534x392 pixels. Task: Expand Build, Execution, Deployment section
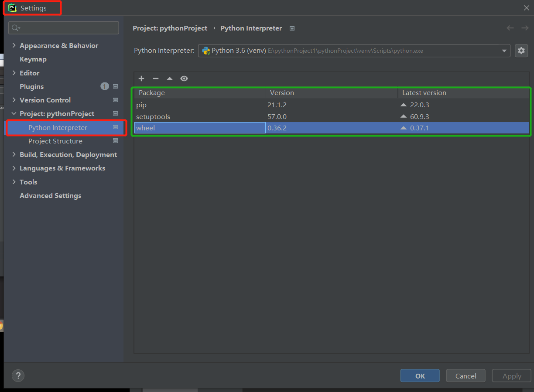pos(14,154)
